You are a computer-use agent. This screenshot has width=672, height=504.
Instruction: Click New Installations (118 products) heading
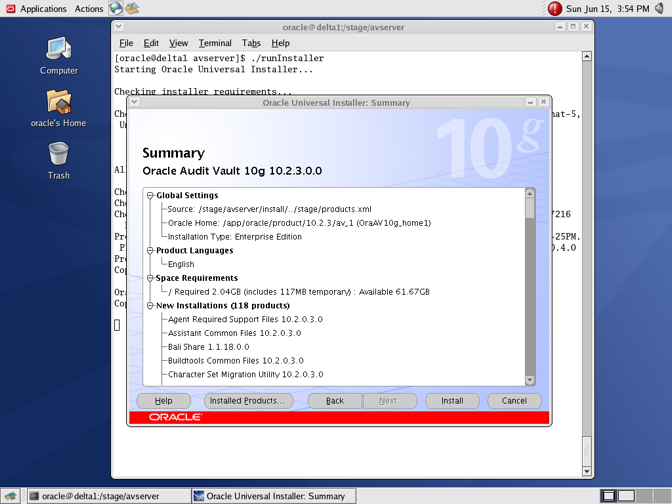pos(223,306)
